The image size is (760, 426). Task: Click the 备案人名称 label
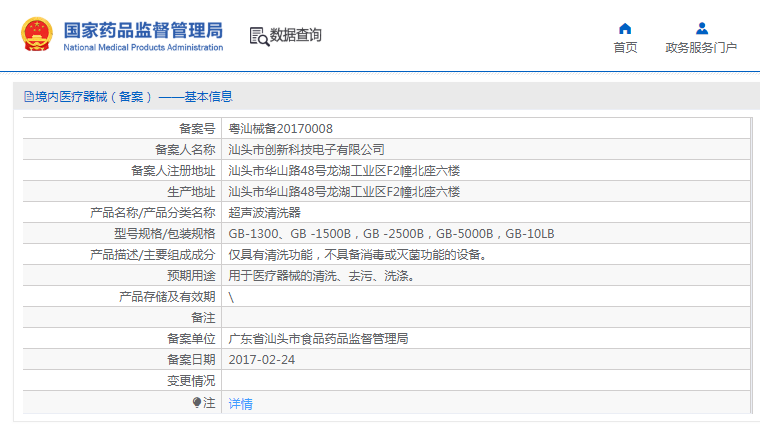[185, 150]
